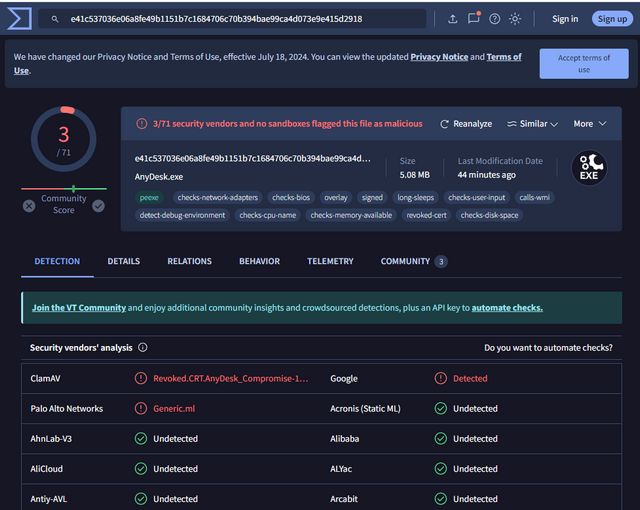Image resolution: width=640 pixels, height=510 pixels.
Task: Open the COMMUNITY tab
Action: tap(414, 262)
